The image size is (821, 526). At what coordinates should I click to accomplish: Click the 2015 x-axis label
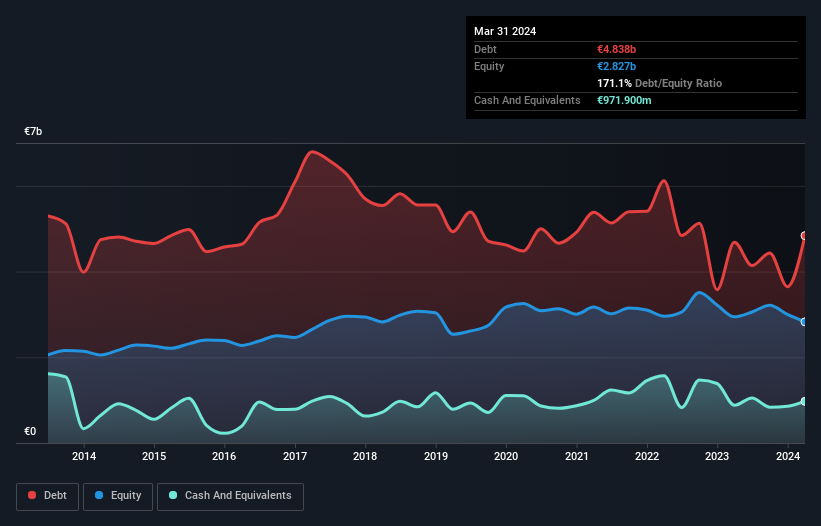[154, 456]
